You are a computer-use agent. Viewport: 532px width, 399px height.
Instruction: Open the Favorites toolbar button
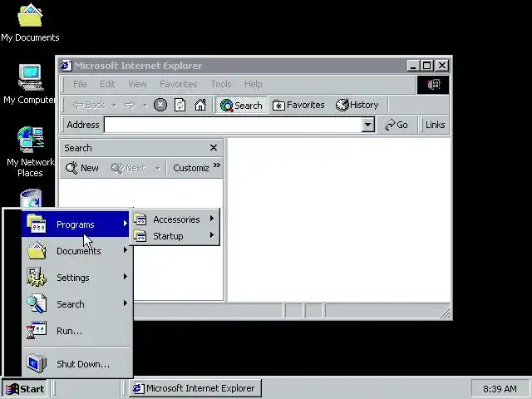point(298,106)
